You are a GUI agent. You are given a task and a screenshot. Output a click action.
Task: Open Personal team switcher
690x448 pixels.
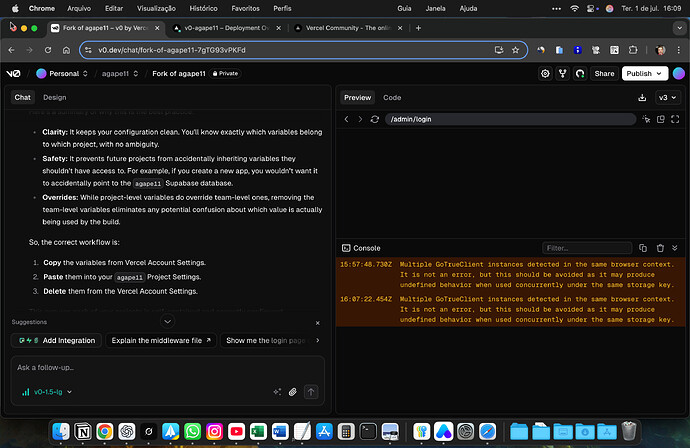pyautogui.click(x=62, y=73)
